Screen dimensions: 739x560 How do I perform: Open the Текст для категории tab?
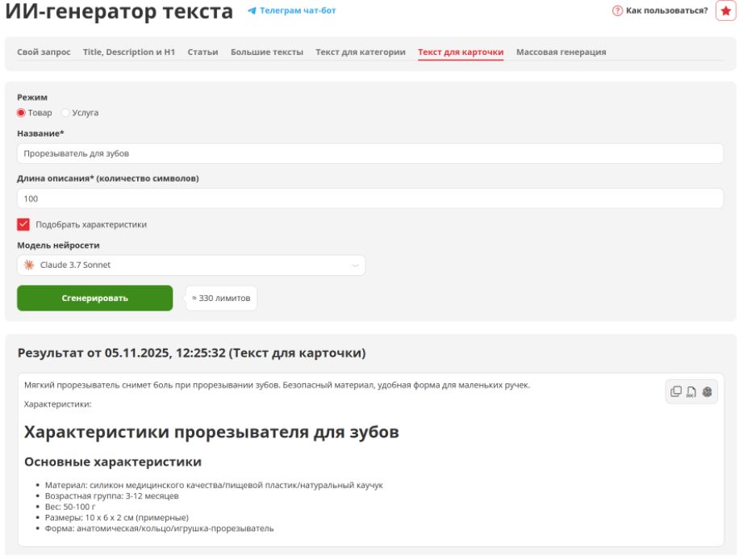point(360,52)
